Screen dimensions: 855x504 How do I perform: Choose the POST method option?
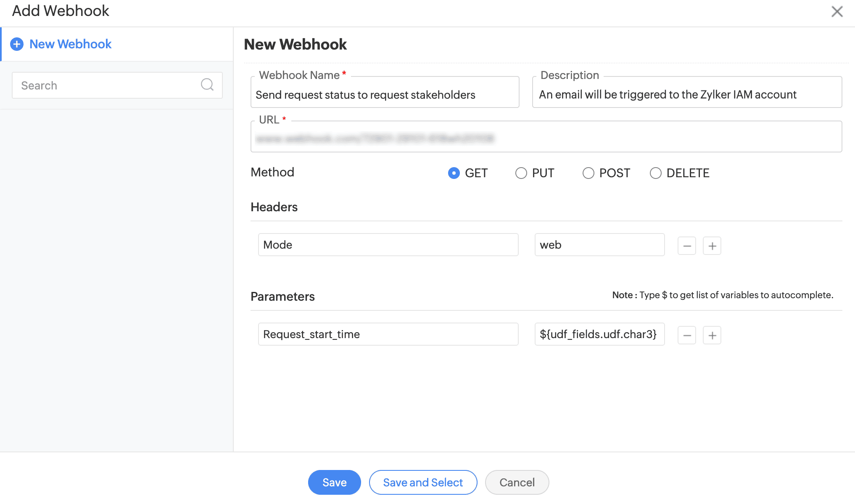click(x=588, y=173)
